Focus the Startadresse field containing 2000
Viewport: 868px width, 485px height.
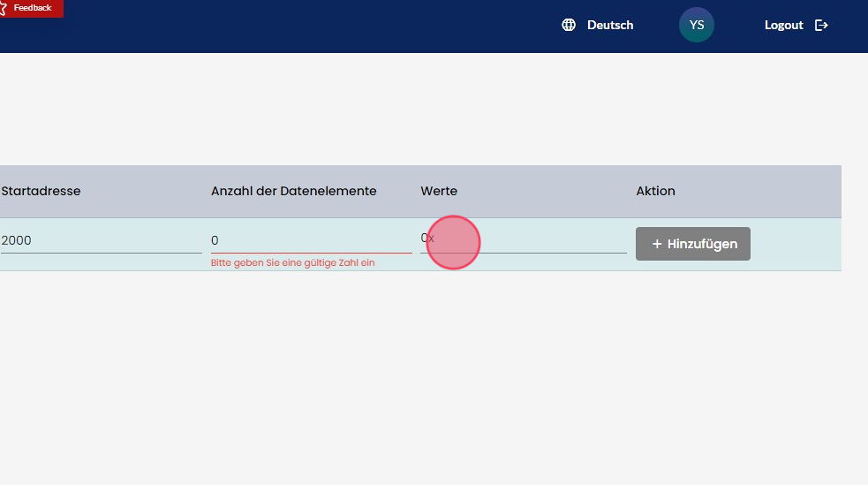click(101, 240)
